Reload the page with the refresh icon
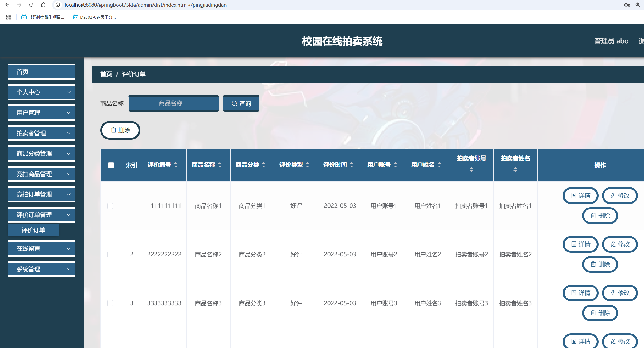Image resolution: width=644 pixels, height=348 pixels. (31, 5)
